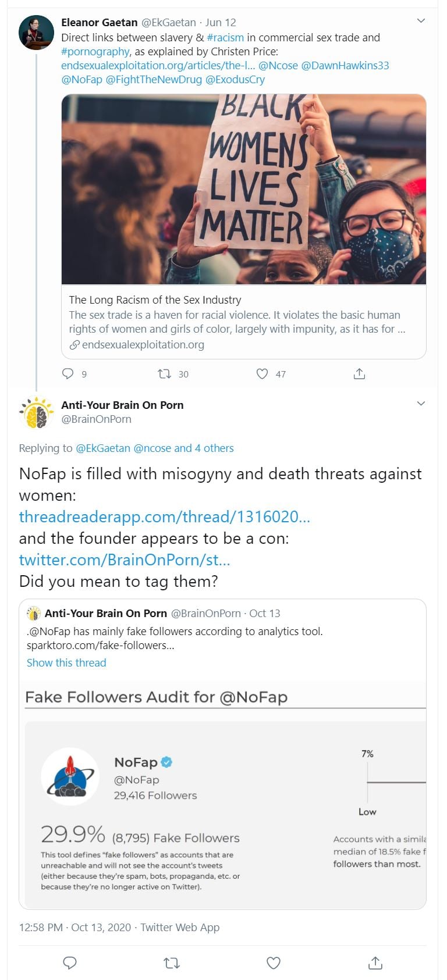Open Anti-Your Brain On Porn profile avatar
This screenshot has height=980, width=447.
click(x=36, y=412)
